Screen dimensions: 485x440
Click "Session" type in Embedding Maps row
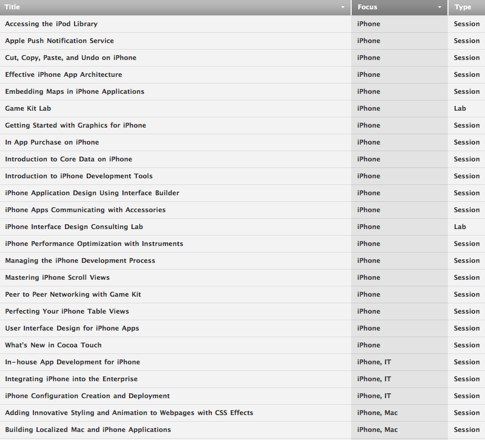pos(467,91)
